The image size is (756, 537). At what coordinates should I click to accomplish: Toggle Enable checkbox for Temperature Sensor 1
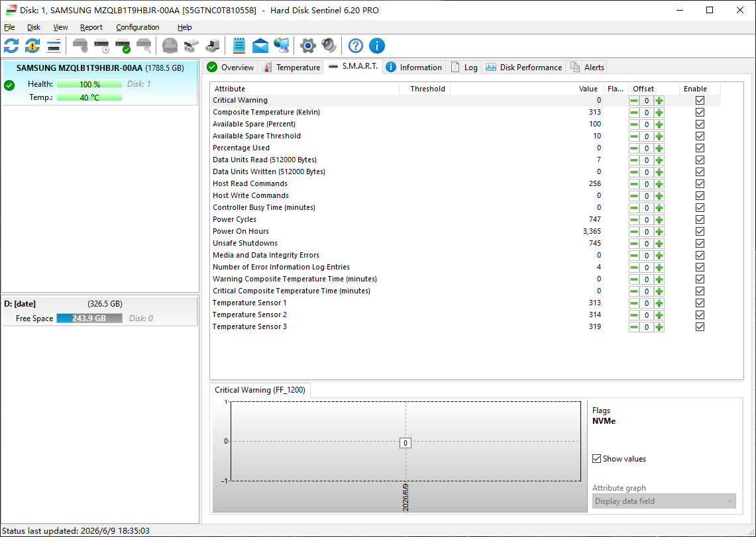tap(700, 303)
